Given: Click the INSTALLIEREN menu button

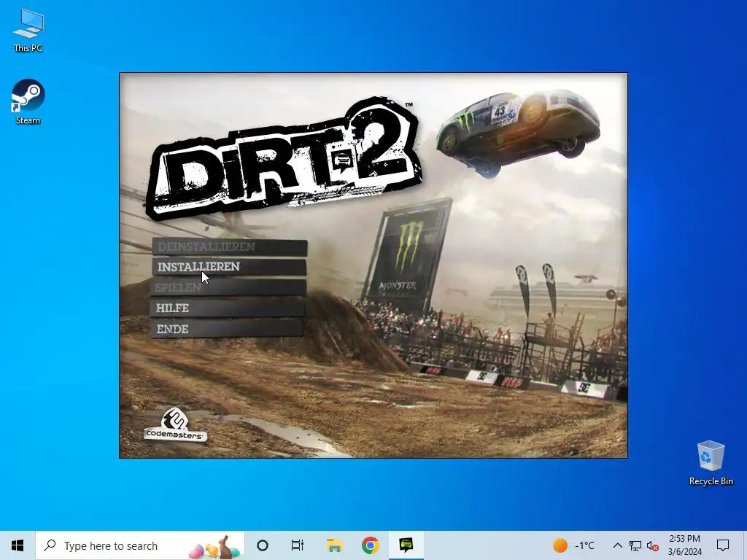Looking at the screenshot, I should pos(229,267).
